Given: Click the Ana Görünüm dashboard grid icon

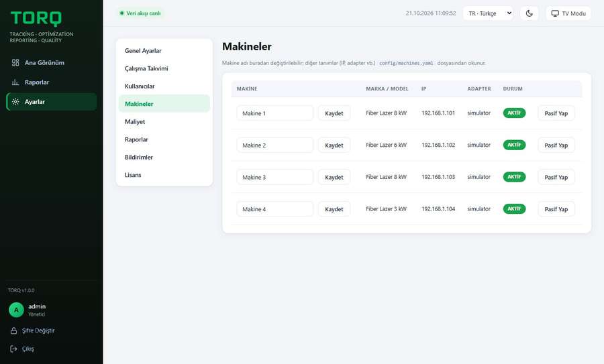Looking at the screenshot, I should (x=15, y=63).
